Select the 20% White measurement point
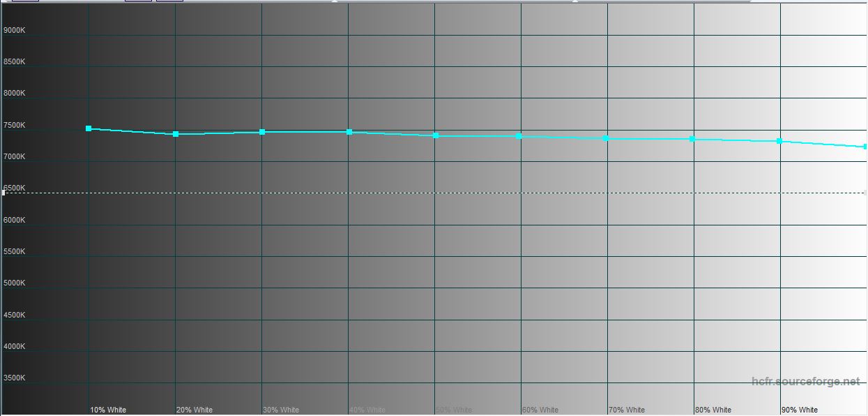The image size is (868, 416). click(x=176, y=134)
